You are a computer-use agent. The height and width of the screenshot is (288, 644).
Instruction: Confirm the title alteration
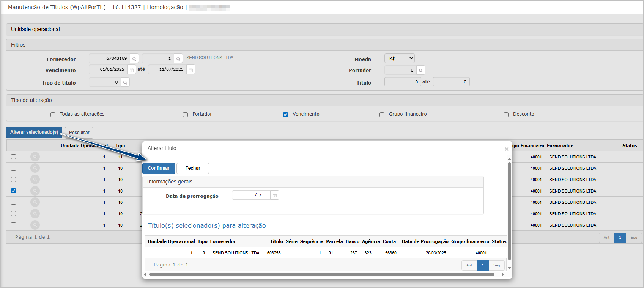click(159, 168)
